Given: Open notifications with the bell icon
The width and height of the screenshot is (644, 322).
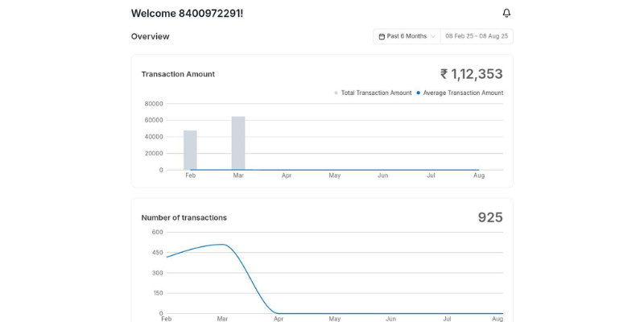Looking at the screenshot, I should [x=506, y=13].
